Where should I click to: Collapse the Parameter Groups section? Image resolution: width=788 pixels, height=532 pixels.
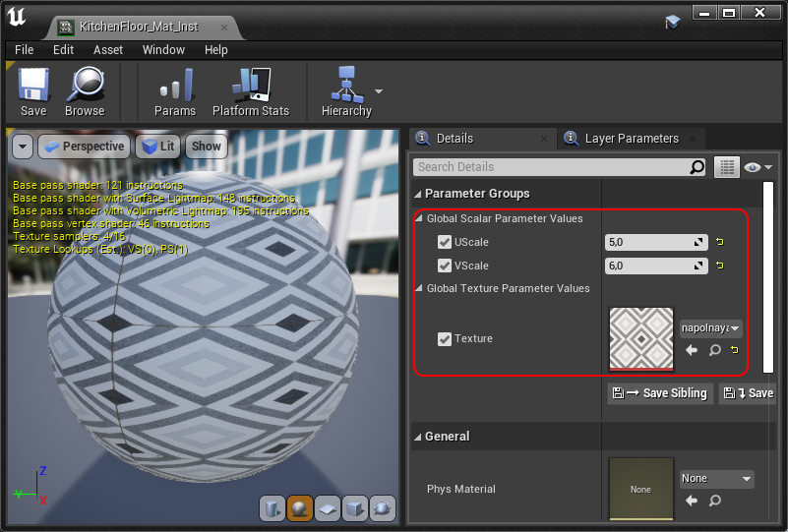click(418, 194)
